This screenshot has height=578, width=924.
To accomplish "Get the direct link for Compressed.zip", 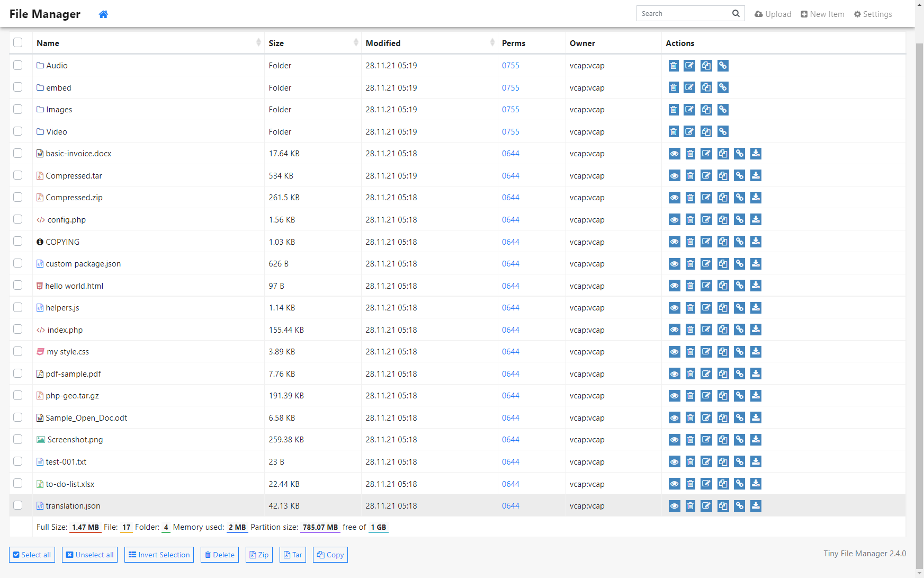I will (740, 198).
